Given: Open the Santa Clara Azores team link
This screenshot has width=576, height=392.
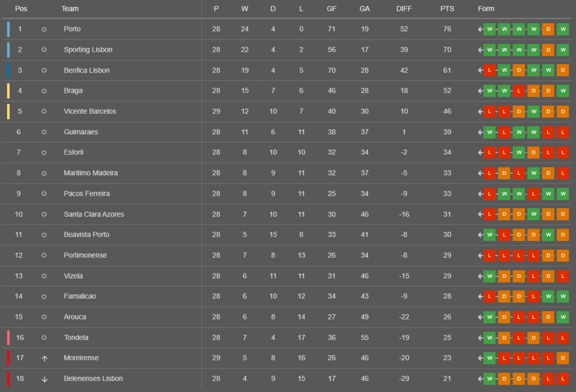Looking at the screenshot, I should coord(94,214).
